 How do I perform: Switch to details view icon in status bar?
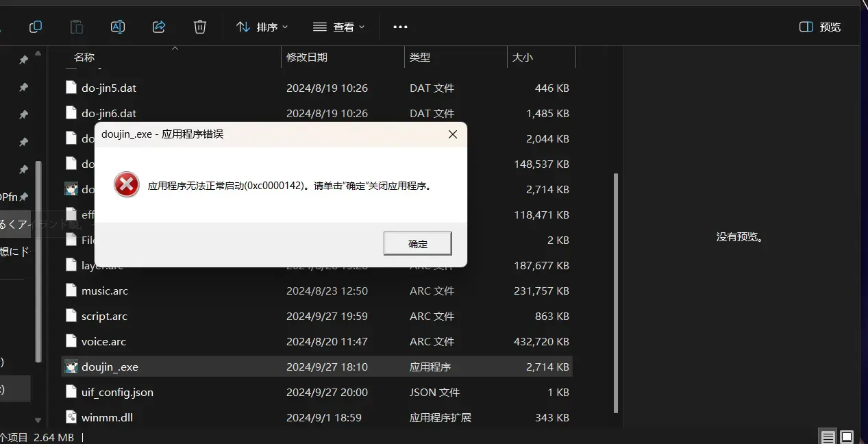(828, 437)
